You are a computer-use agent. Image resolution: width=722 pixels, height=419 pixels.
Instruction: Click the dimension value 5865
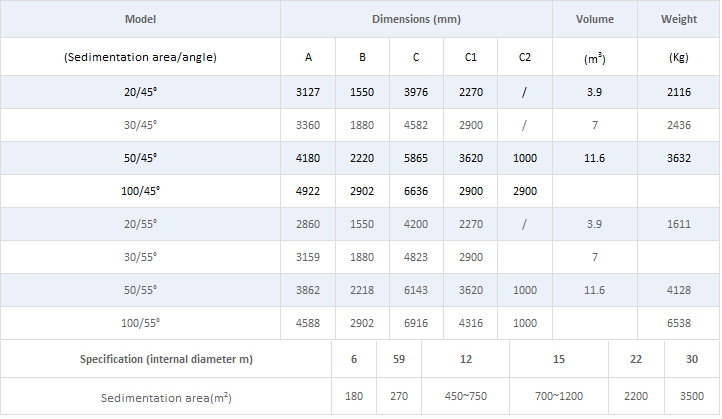click(416, 158)
